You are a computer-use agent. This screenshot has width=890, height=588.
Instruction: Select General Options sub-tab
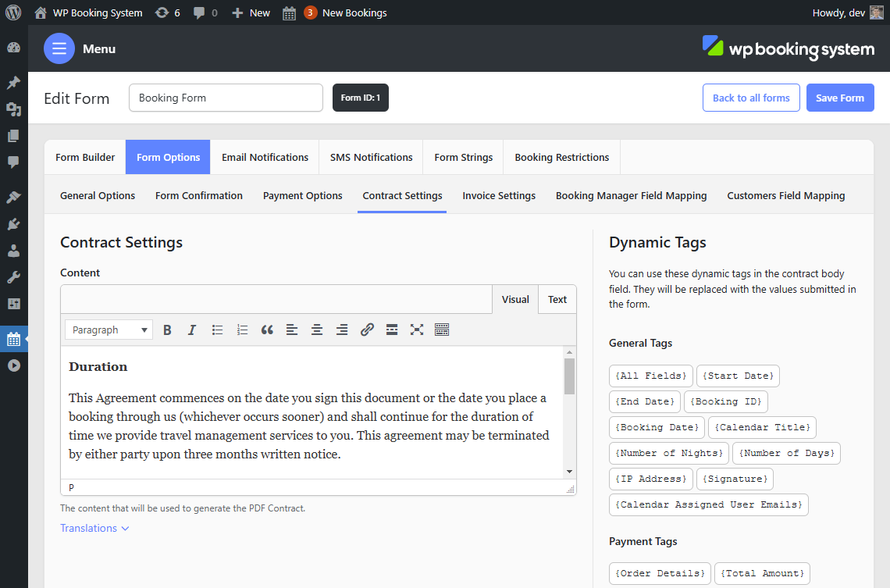(x=98, y=195)
